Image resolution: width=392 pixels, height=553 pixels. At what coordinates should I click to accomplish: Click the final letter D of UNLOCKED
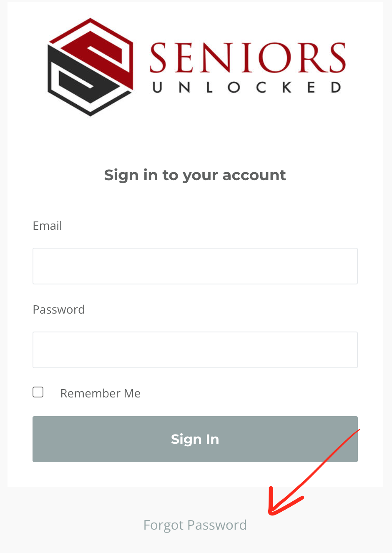(336, 87)
